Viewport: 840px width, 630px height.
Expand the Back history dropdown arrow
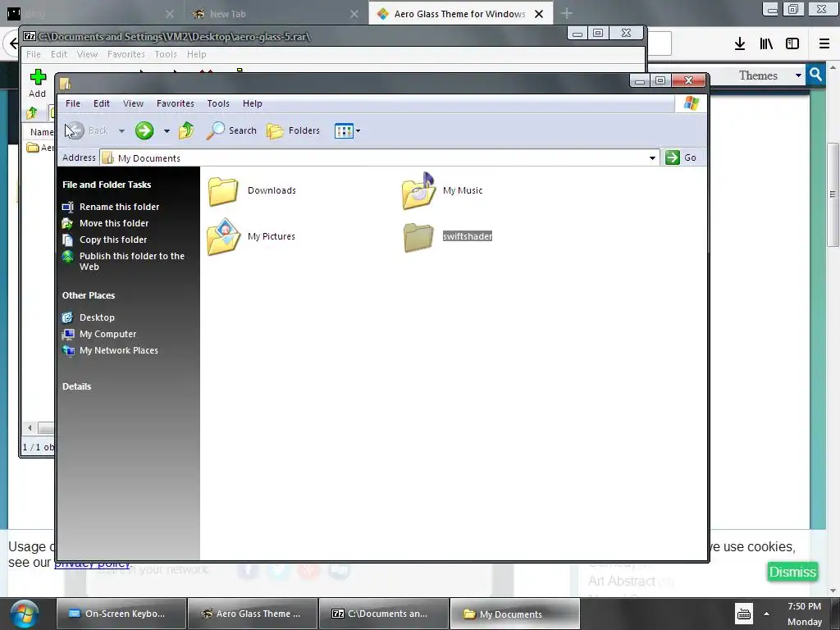121,130
